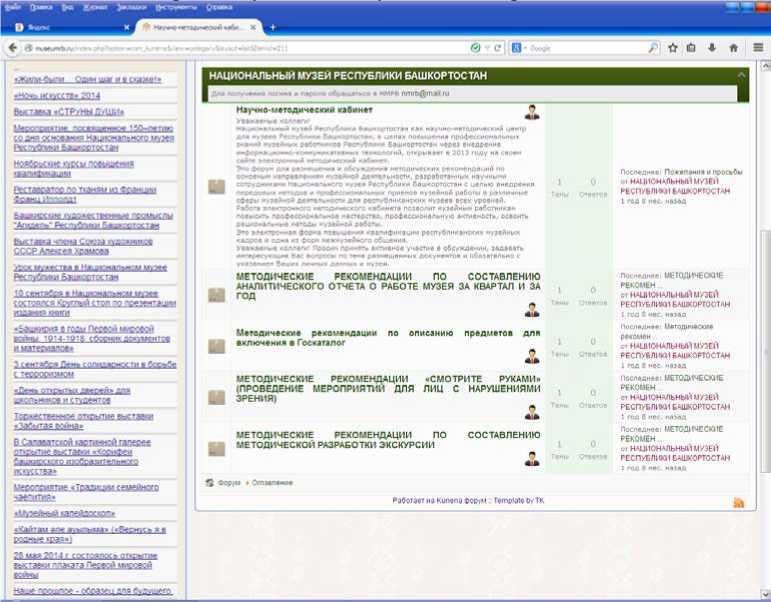Select the Научно-методический кабинет browser tab
Viewport: 771px width, 602px height.
pyautogui.click(x=199, y=28)
